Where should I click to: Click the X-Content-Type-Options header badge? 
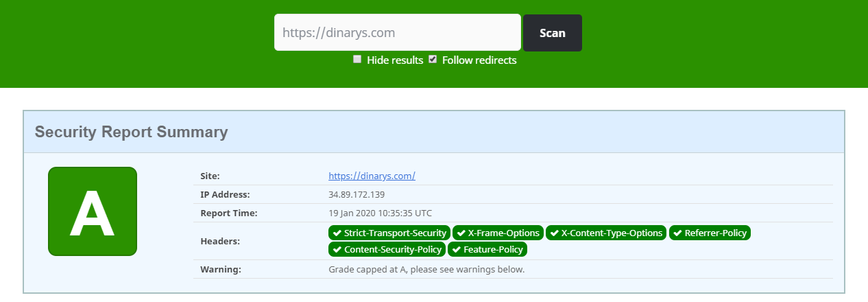(x=607, y=233)
